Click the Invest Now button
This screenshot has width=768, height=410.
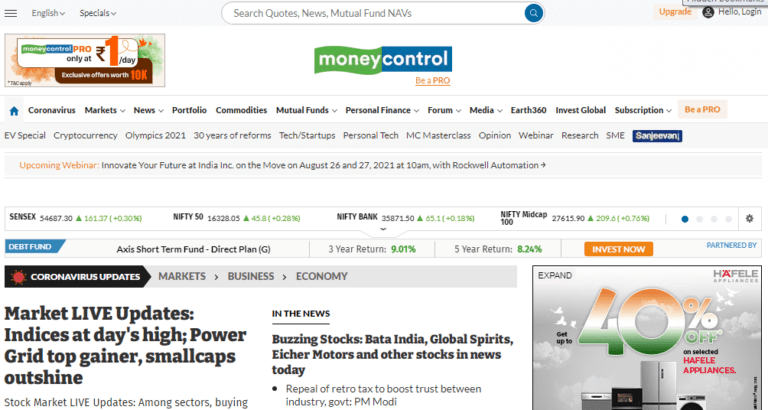click(x=618, y=249)
